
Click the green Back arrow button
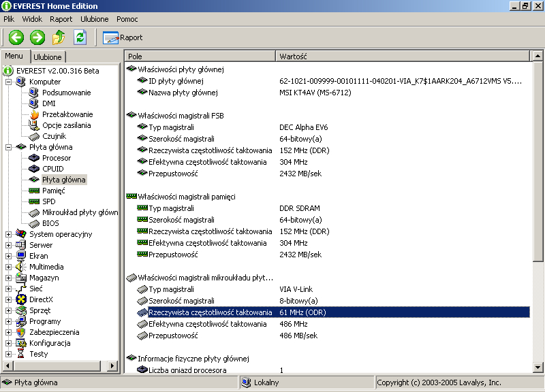point(16,37)
